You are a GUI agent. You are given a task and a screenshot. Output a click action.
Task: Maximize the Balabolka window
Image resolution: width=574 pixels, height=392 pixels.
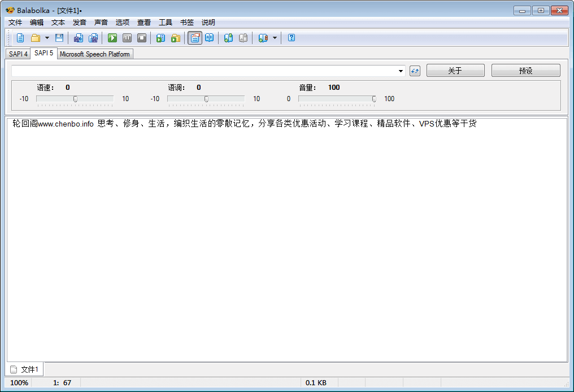[x=541, y=11]
